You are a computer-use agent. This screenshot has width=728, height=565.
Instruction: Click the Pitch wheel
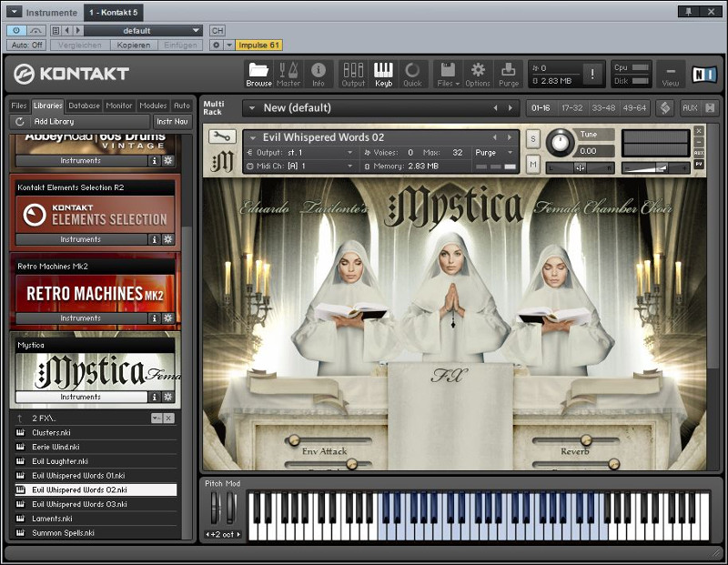coord(215,509)
